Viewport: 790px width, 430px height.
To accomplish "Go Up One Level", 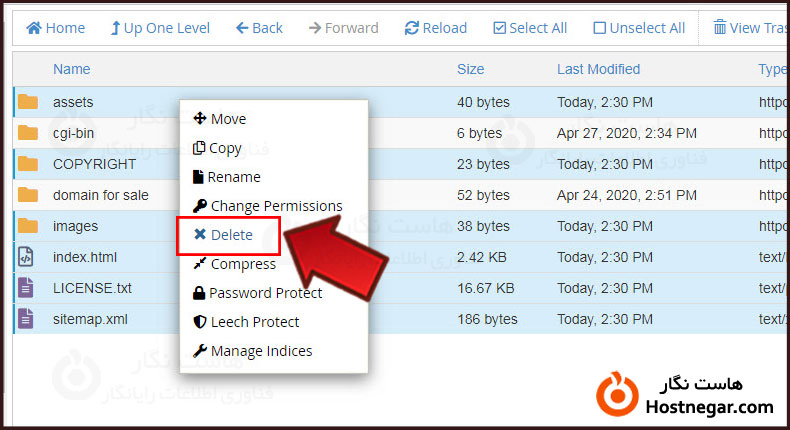I will [x=160, y=28].
